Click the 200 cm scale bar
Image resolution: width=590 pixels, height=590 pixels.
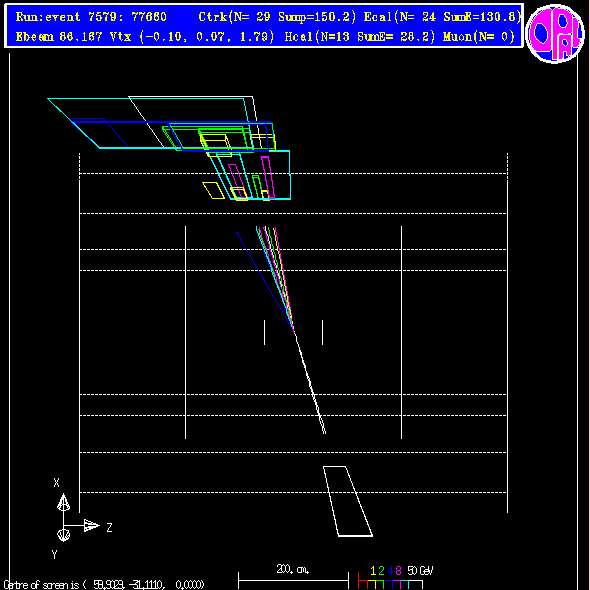pyautogui.click(x=293, y=576)
